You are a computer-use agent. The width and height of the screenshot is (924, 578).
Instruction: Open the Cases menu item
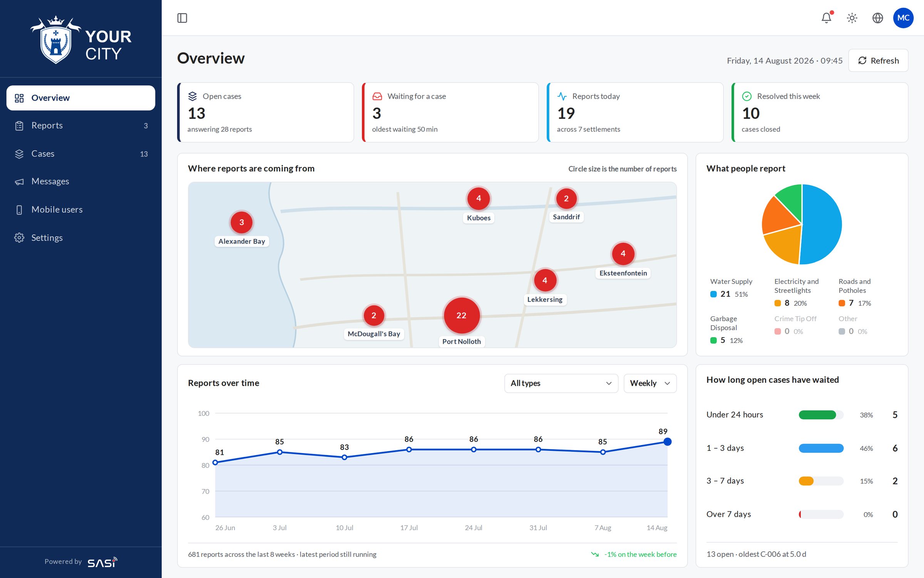pos(81,154)
